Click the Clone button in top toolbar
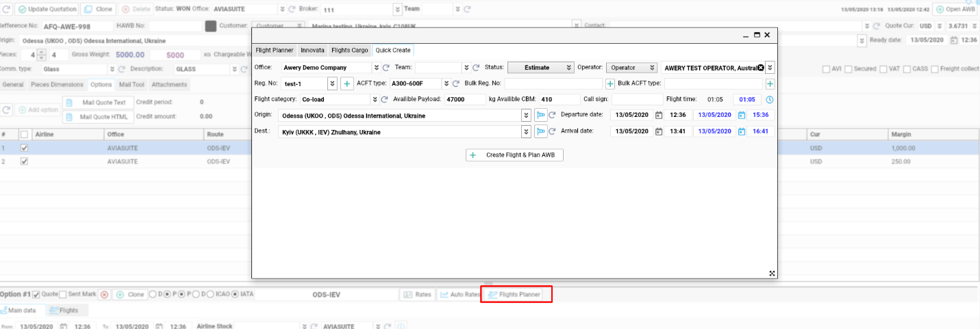980x329 pixels. click(98, 10)
